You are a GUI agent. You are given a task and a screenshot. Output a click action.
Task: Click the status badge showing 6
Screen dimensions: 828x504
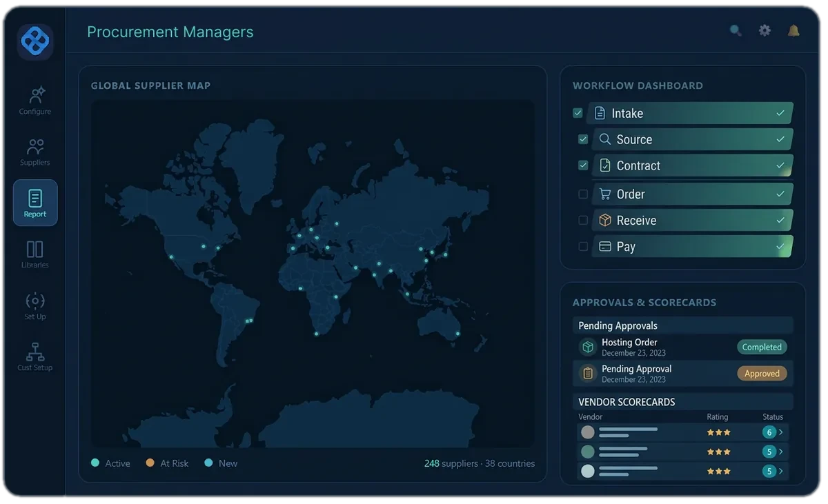(769, 432)
